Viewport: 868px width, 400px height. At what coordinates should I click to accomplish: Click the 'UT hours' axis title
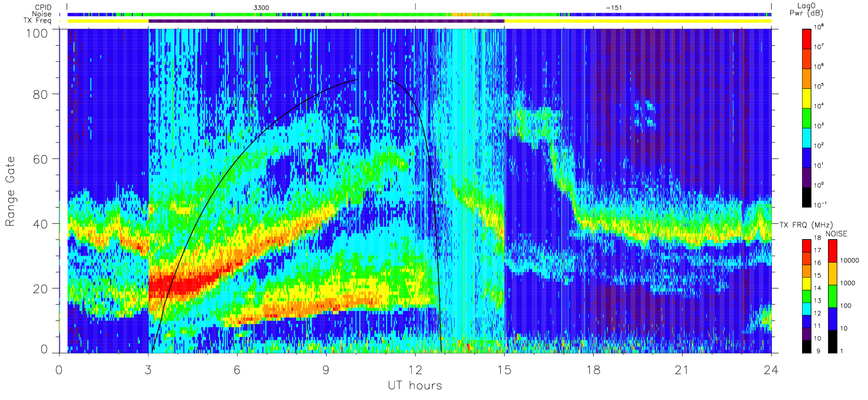click(x=415, y=385)
